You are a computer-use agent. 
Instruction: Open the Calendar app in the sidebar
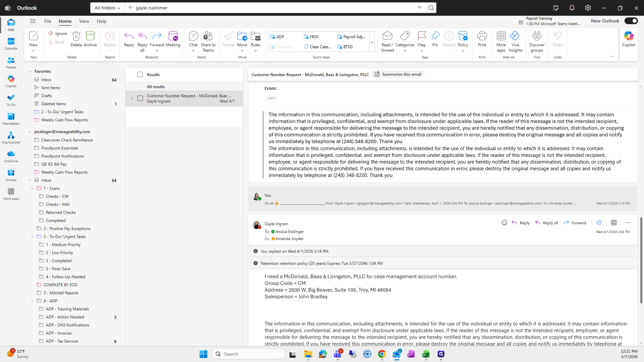pyautogui.click(x=11, y=44)
